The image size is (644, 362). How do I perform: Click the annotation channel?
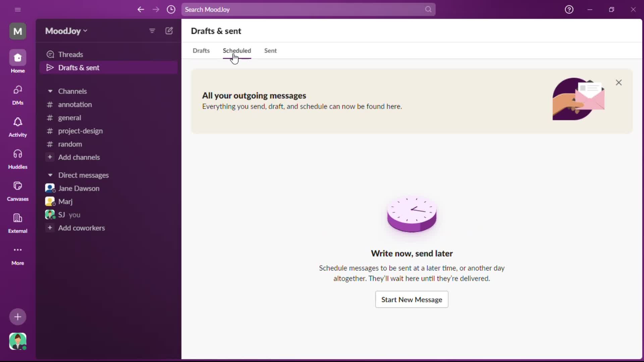pos(74,104)
